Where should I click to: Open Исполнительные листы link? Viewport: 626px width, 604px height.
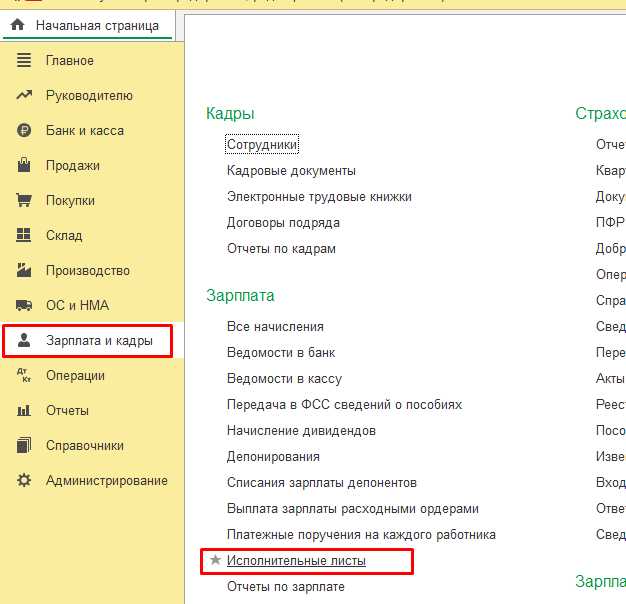coord(296,561)
